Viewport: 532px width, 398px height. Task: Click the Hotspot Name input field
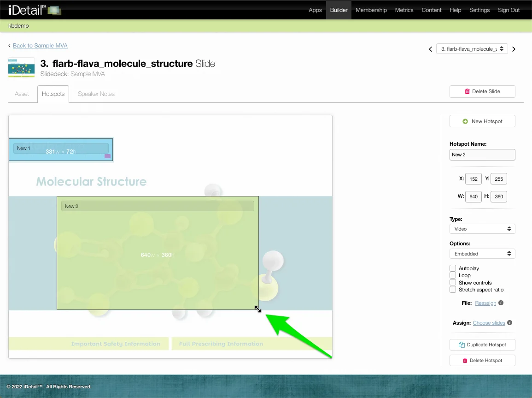(x=482, y=154)
